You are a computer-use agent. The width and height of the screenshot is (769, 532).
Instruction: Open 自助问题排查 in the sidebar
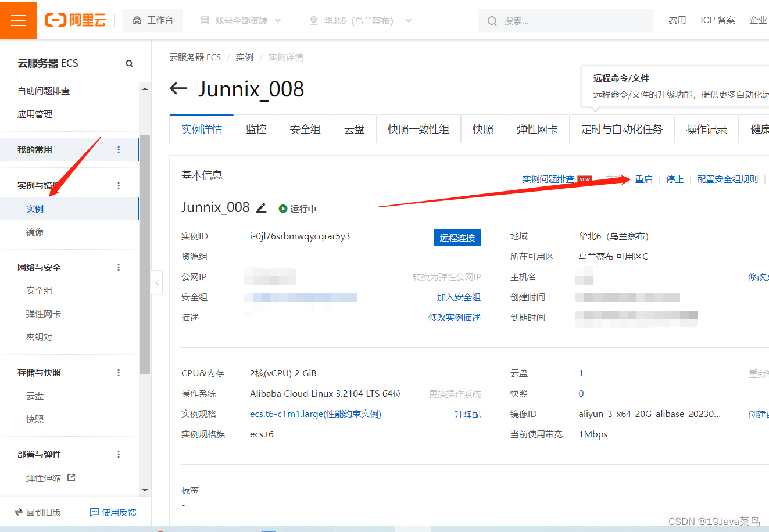click(x=44, y=91)
